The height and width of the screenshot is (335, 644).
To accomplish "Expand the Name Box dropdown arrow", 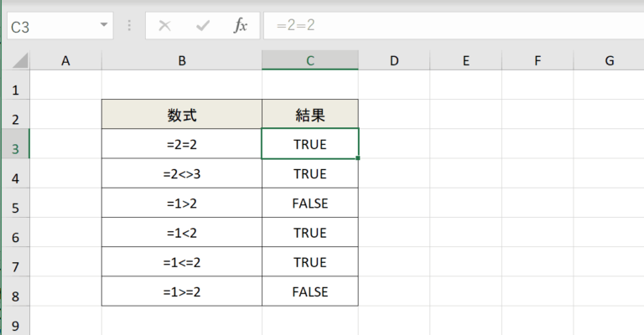I will [x=104, y=25].
